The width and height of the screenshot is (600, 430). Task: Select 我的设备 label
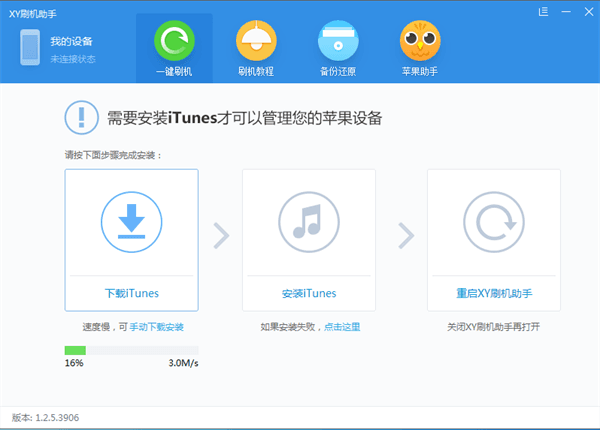72,41
